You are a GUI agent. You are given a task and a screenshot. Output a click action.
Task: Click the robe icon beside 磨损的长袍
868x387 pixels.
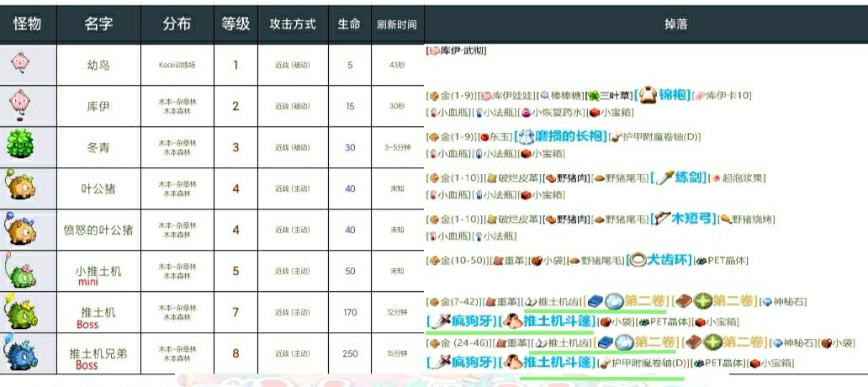(x=526, y=136)
